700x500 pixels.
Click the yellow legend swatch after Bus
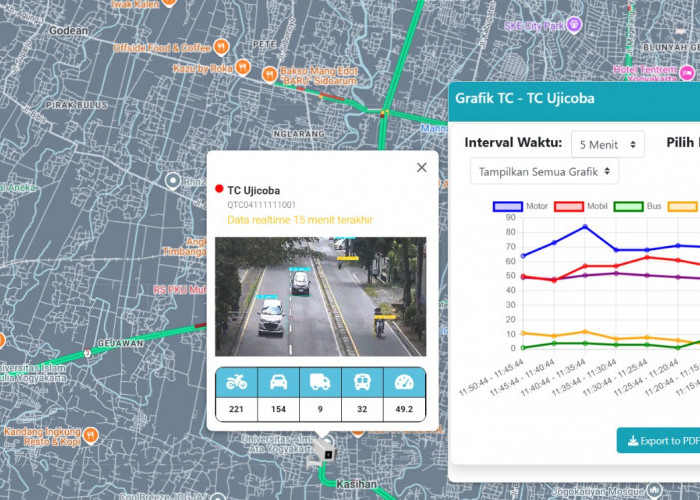pos(683,206)
